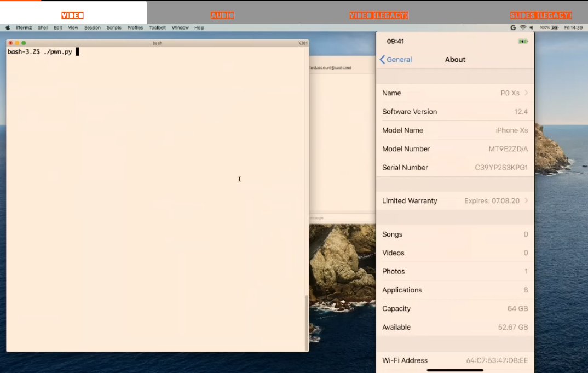
Task: Open the Scripts menu
Action: pos(114,28)
